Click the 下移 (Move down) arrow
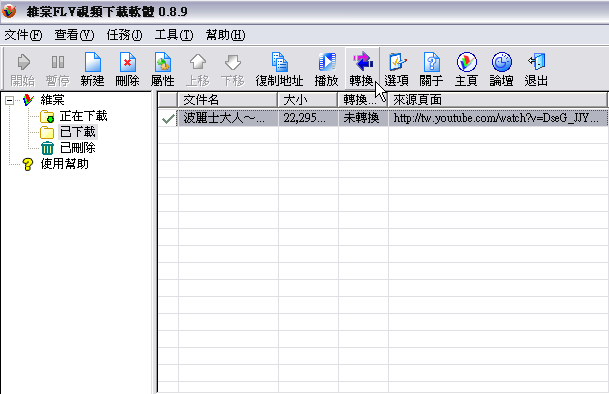This screenshot has height=394, width=609. tap(233, 70)
